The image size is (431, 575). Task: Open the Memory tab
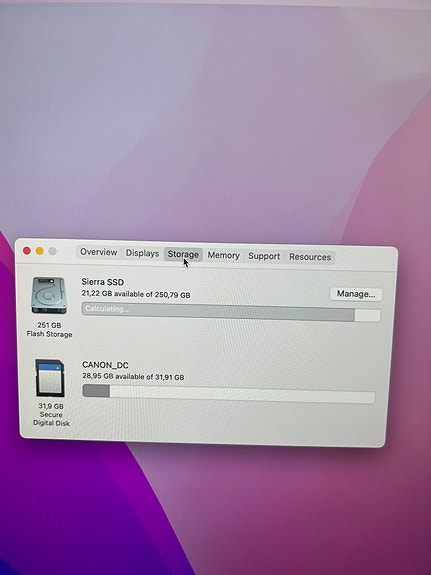point(223,255)
